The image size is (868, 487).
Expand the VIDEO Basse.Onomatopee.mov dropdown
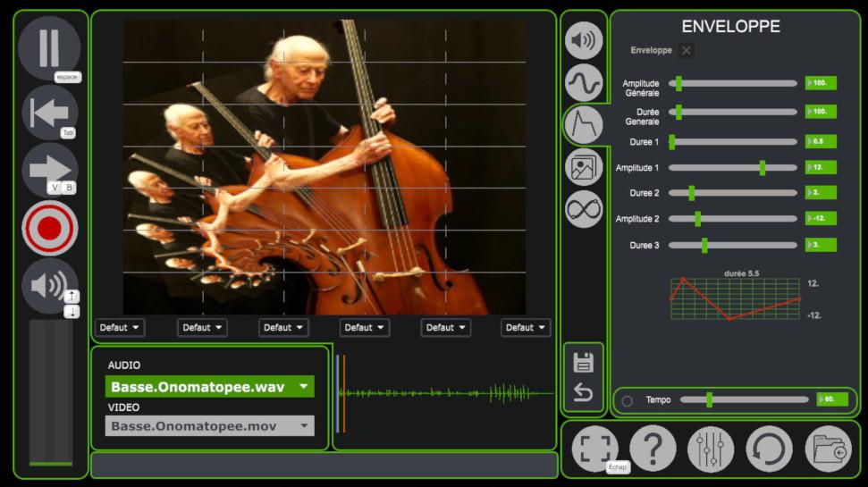[209, 426]
